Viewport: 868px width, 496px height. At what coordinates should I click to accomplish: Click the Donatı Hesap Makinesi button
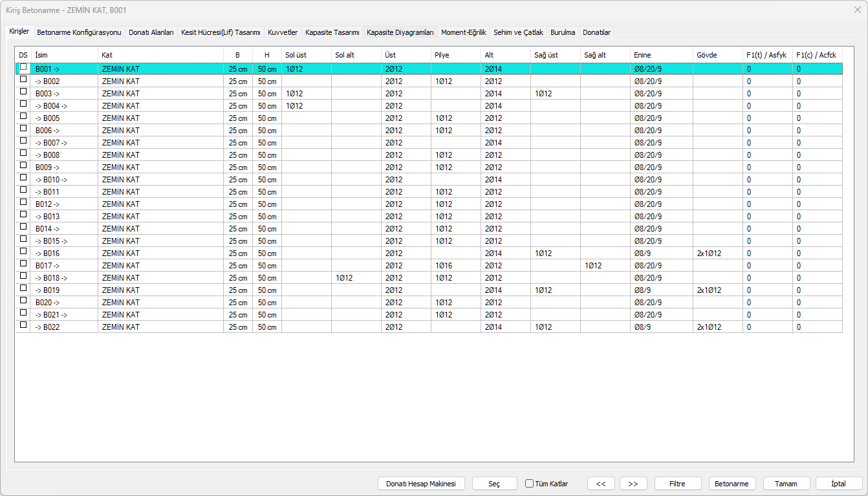[x=421, y=484]
